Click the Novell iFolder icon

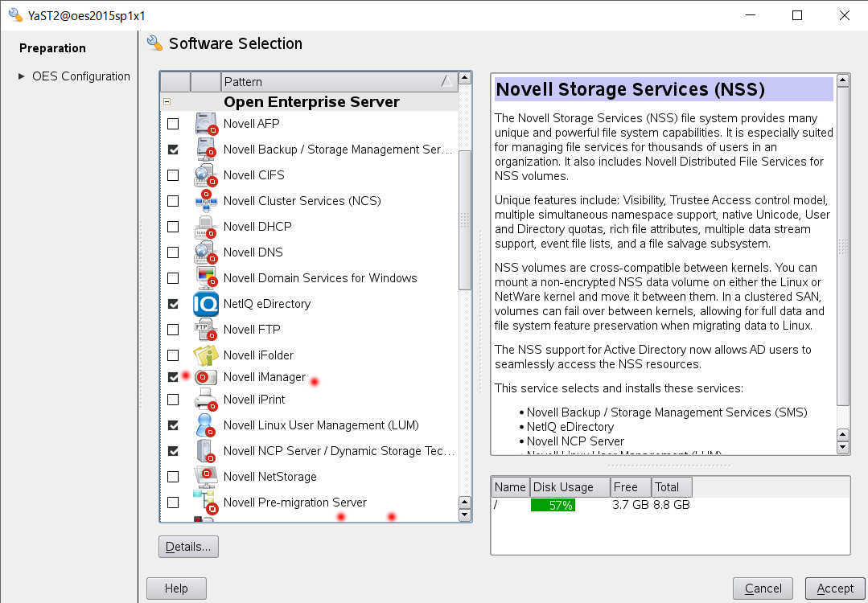[x=206, y=355]
